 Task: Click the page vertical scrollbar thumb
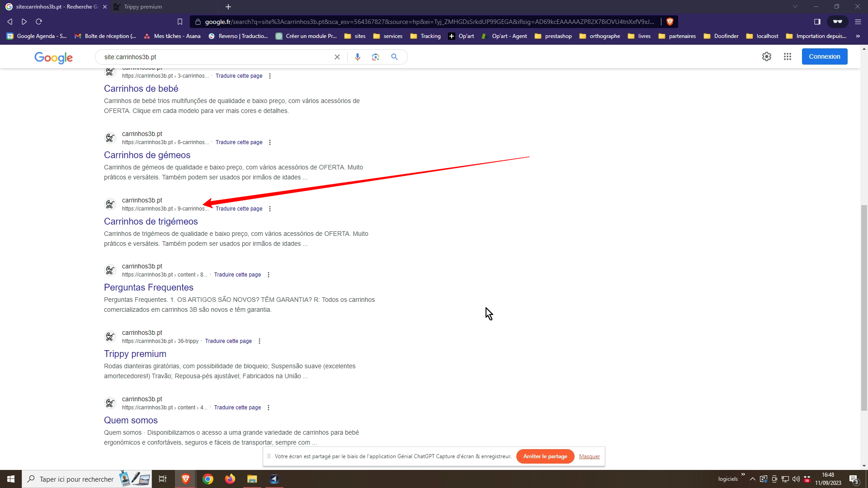[864, 307]
